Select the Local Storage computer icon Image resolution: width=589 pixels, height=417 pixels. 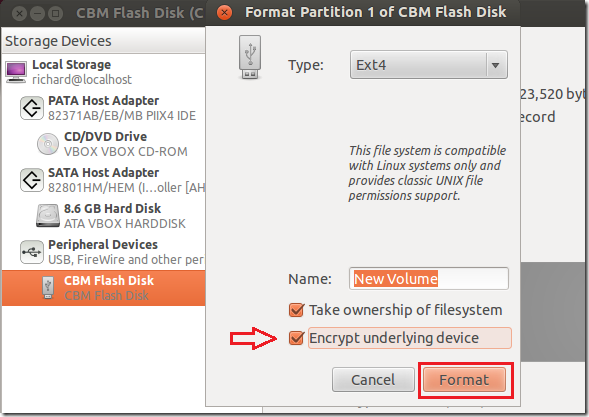click(x=16, y=72)
